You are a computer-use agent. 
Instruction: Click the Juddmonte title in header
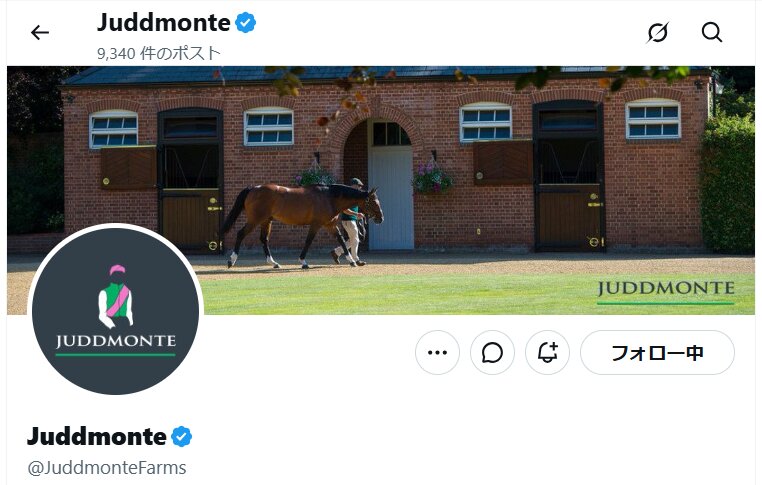[x=164, y=23]
